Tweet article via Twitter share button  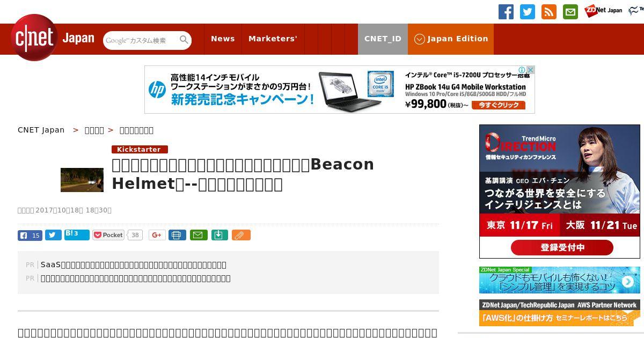[x=53, y=235]
